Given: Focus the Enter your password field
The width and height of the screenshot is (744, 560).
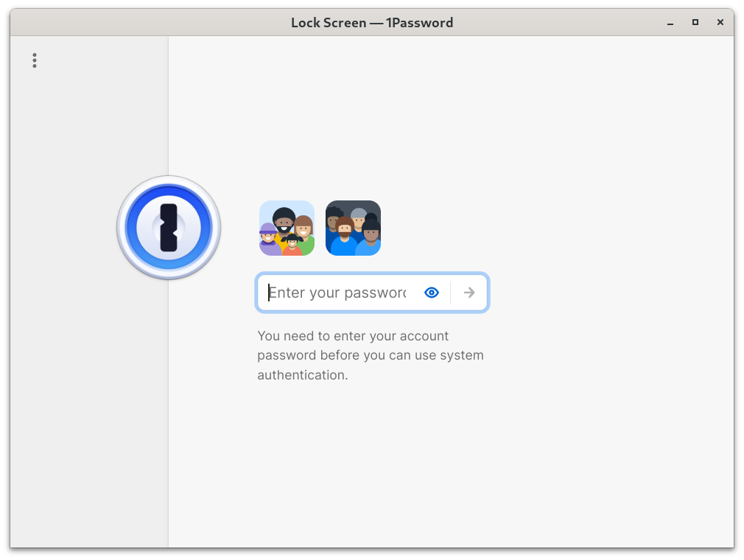Looking at the screenshot, I should tap(372, 293).
